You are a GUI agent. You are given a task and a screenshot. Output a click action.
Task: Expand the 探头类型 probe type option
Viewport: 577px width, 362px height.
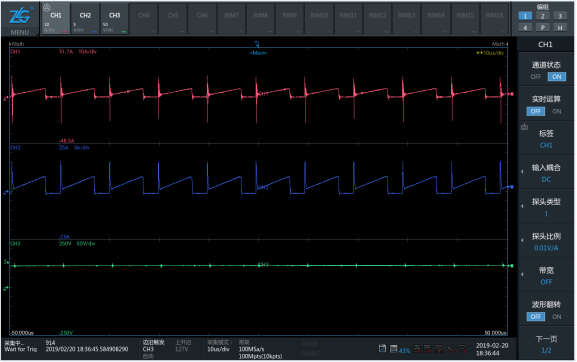(546, 207)
